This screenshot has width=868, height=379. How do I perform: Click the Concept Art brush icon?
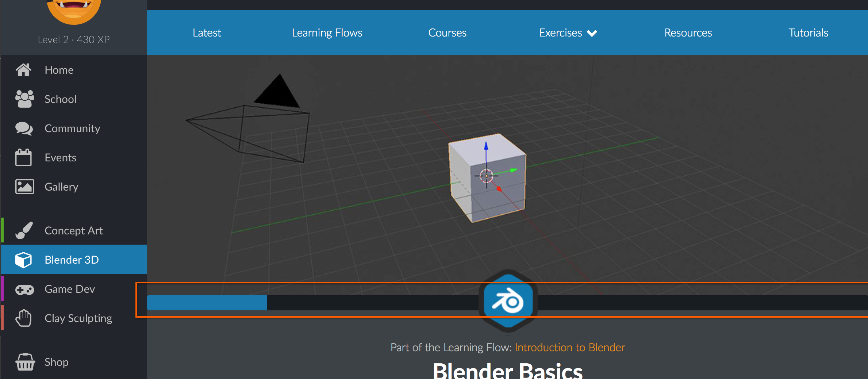pos(24,230)
